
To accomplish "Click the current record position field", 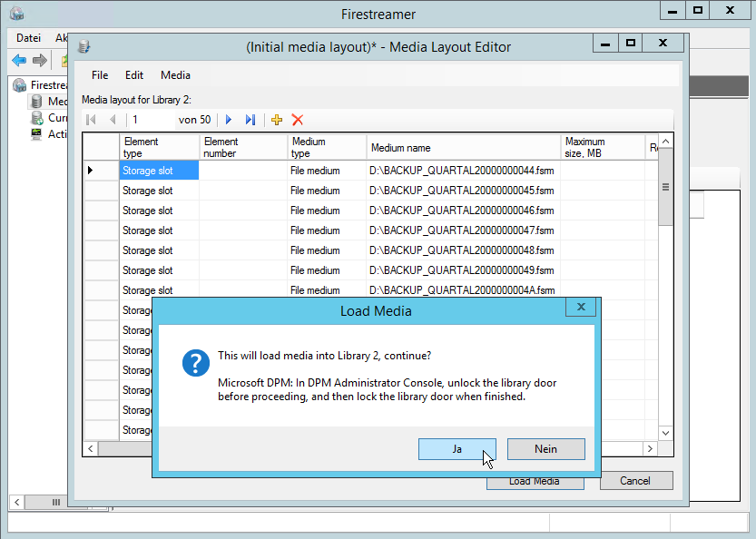I will 151,120.
